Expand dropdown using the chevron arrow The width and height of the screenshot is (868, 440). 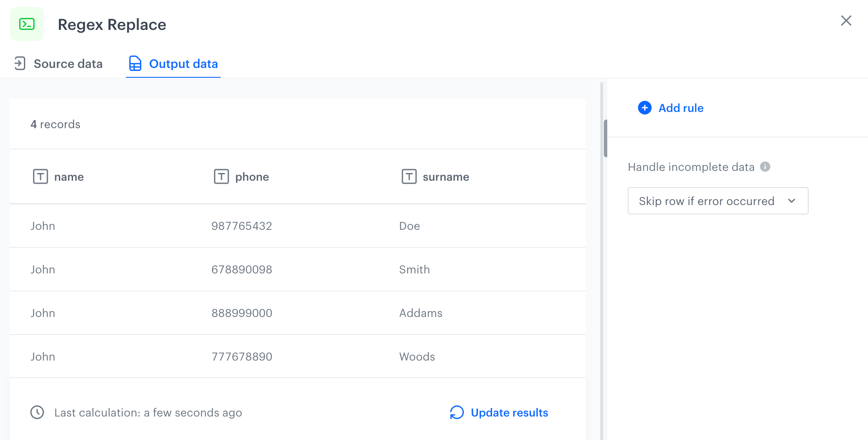point(792,201)
